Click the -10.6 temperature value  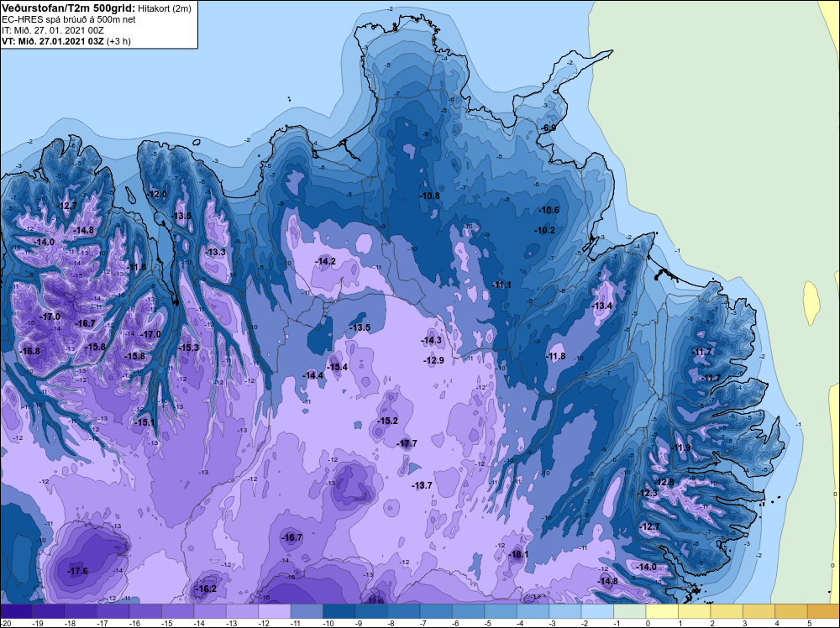[549, 210]
